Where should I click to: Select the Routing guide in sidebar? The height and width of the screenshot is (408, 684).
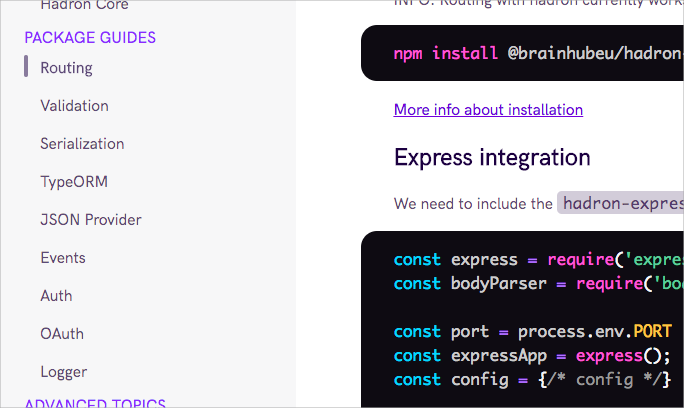pyautogui.click(x=66, y=68)
